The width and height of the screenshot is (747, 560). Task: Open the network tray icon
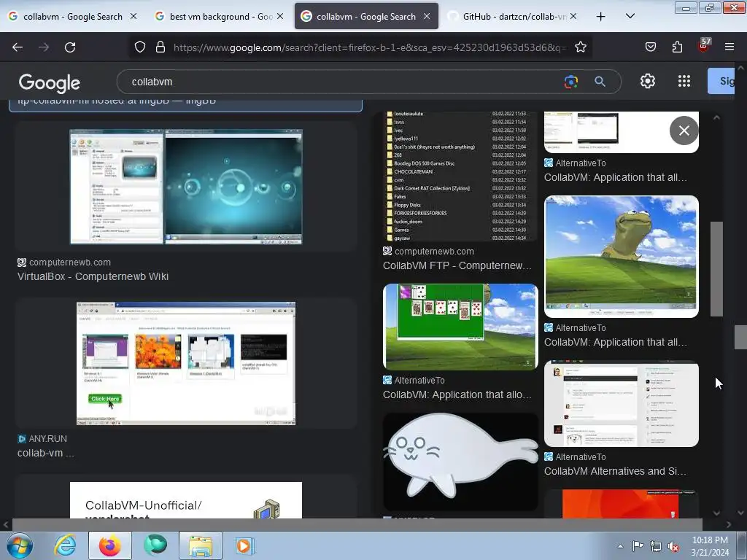[x=656, y=546]
